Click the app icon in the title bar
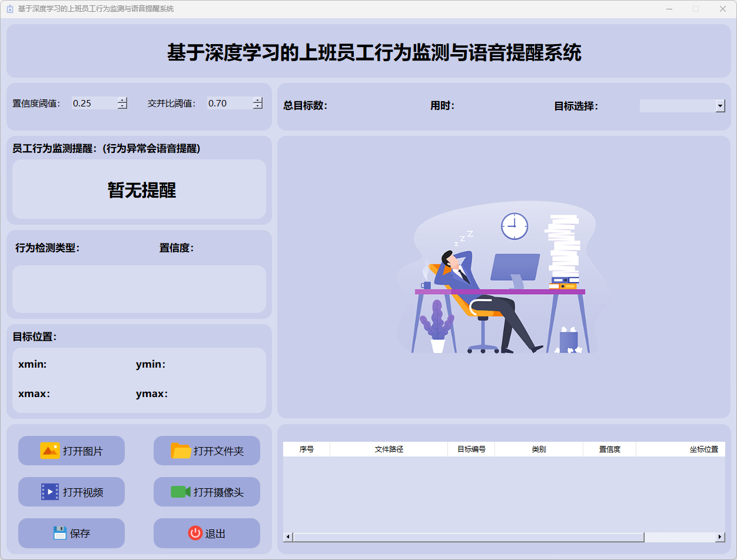 click(9, 9)
